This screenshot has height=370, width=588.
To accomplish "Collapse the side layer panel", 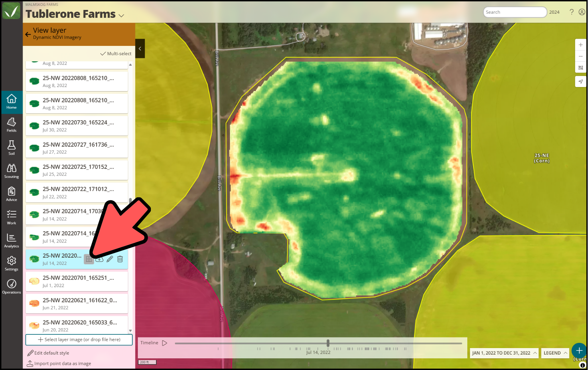I will coord(140,49).
